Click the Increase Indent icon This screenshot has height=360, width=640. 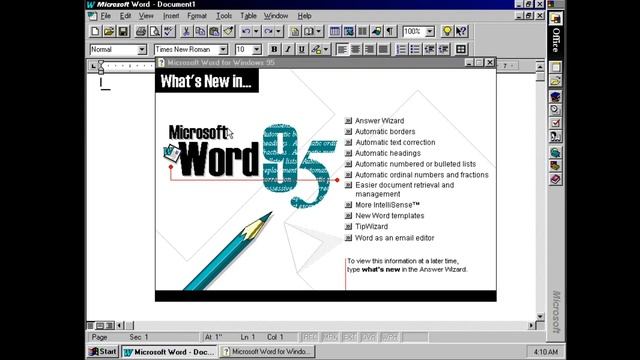tap(443, 49)
